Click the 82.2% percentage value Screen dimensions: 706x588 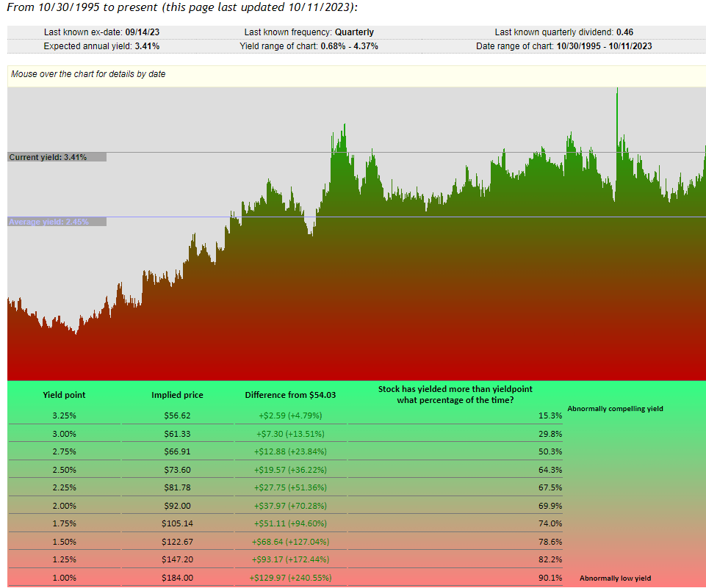(550, 559)
